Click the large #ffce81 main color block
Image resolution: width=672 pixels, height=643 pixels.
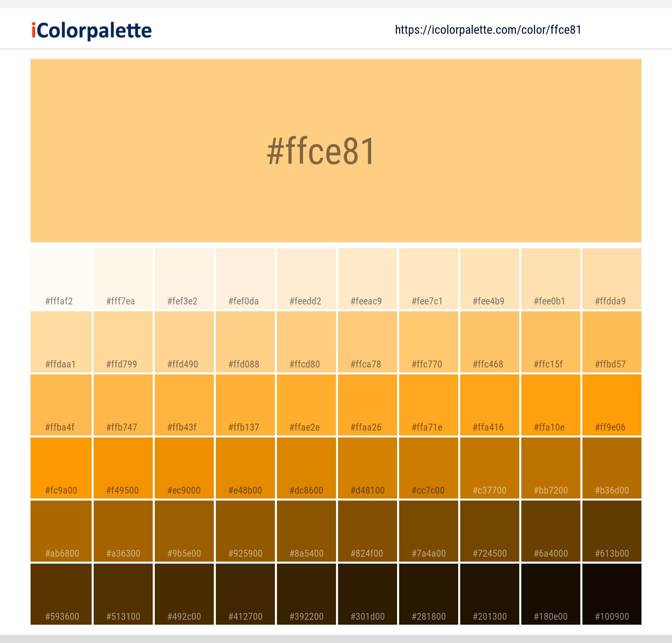(x=336, y=150)
